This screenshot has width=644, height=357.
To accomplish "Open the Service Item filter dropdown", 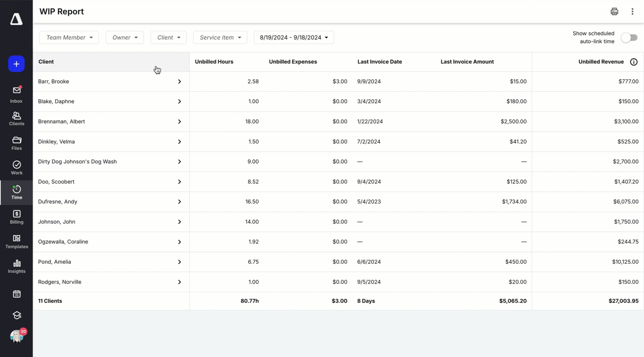I will pyautogui.click(x=220, y=38).
